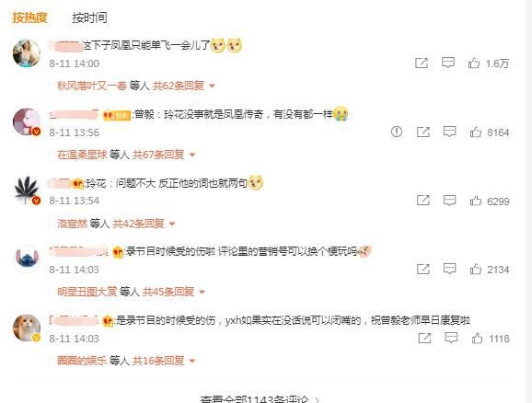Like the comment with 1118 likes

pyautogui.click(x=477, y=338)
